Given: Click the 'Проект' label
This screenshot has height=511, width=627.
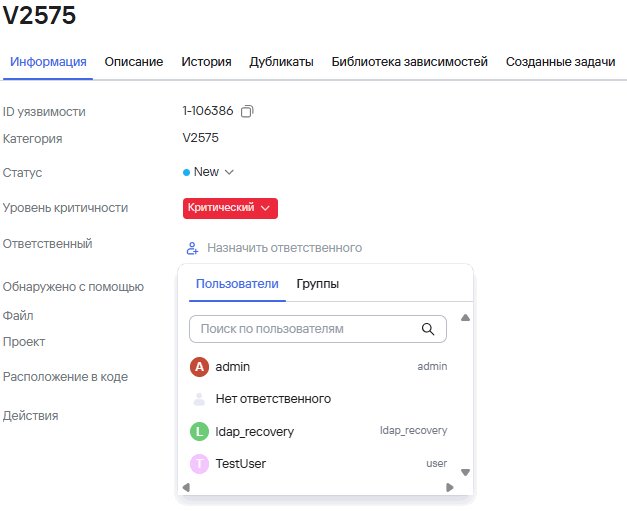Looking at the screenshot, I should coord(24,342).
